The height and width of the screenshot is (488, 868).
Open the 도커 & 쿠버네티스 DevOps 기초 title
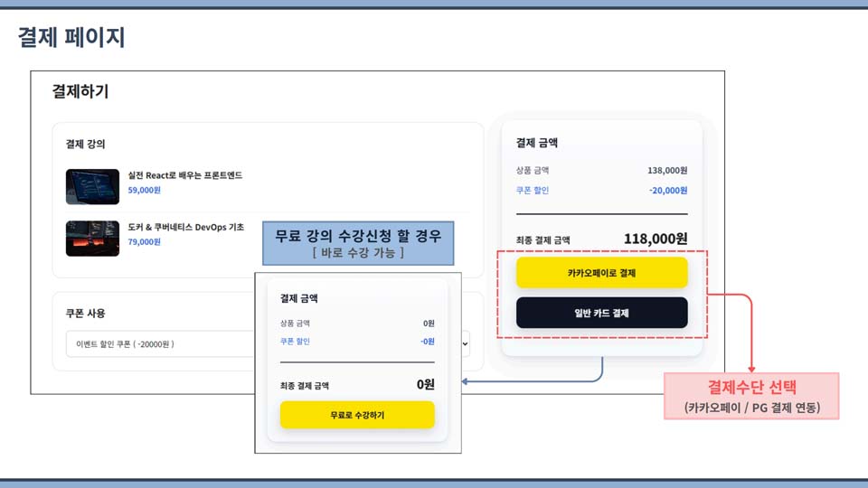tap(186, 227)
